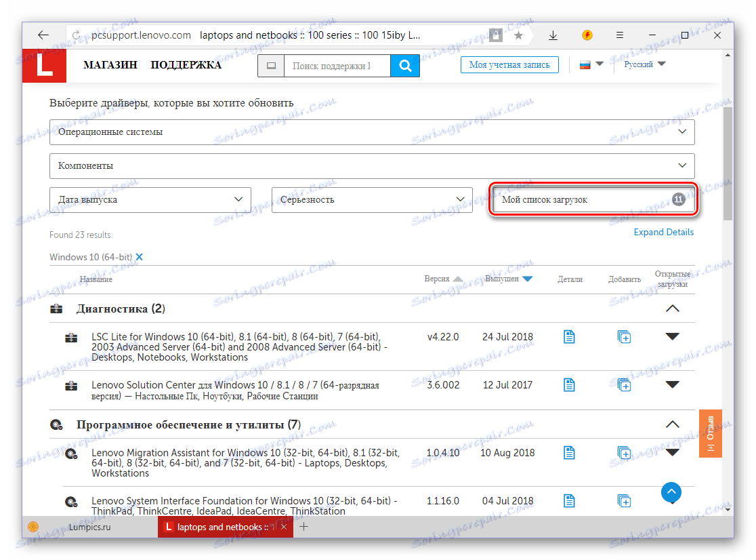Click the Поиск поддержки search field
The width and height of the screenshot is (756, 560).
(337, 66)
